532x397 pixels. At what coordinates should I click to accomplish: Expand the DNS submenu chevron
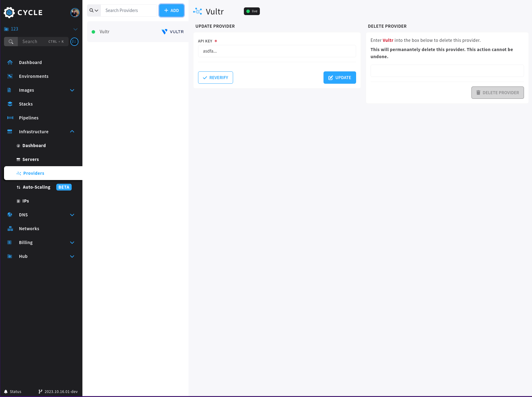click(72, 215)
